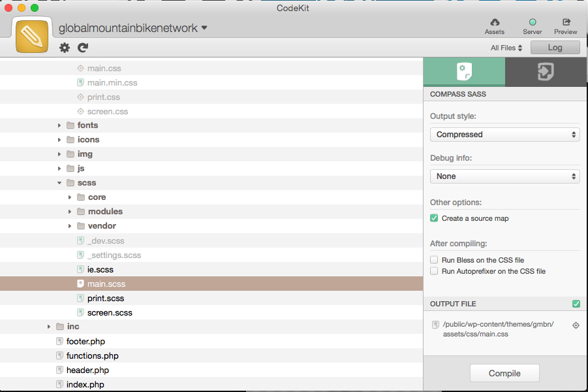Click the _dev.scss file icon
The height and width of the screenshot is (392, 588).
[x=80, y=240]
